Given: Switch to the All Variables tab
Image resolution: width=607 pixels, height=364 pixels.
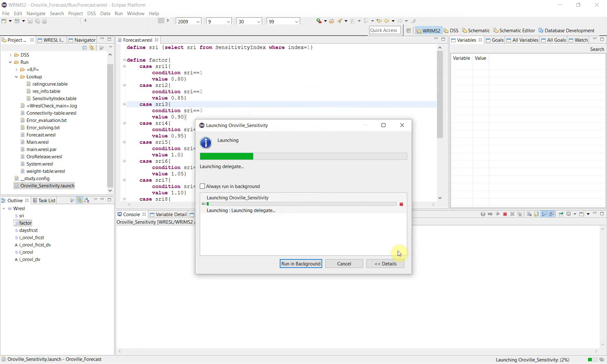Looking at the screenshot, I should pos(522,40).
